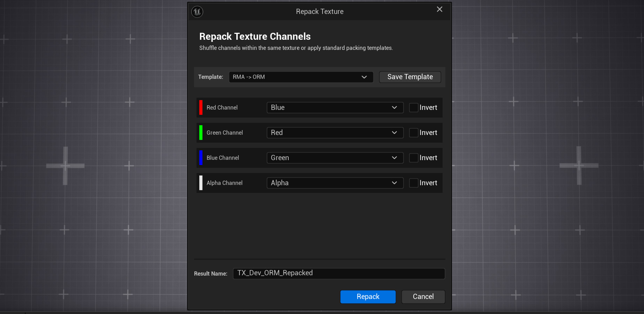Click the blue color indicator next to Blue Channel
Screen dimensions: 644x314
pos(201,158)
